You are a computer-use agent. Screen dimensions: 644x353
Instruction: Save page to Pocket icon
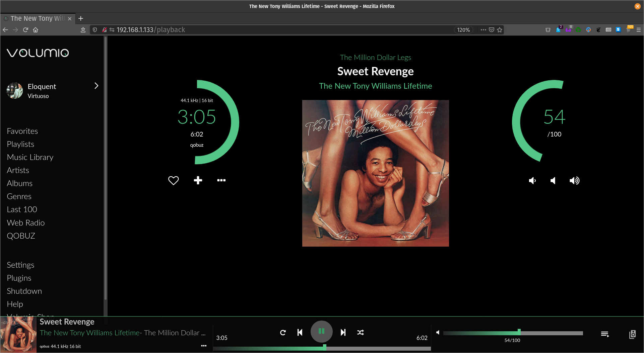pyautogui.click(x=492, y=30)
